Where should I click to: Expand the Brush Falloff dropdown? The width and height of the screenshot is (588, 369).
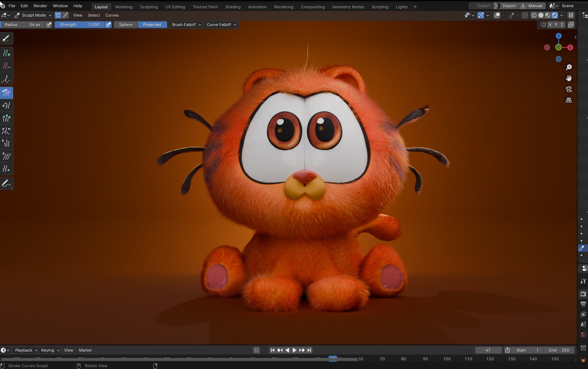pyautogui.click(x=186, y=25)
